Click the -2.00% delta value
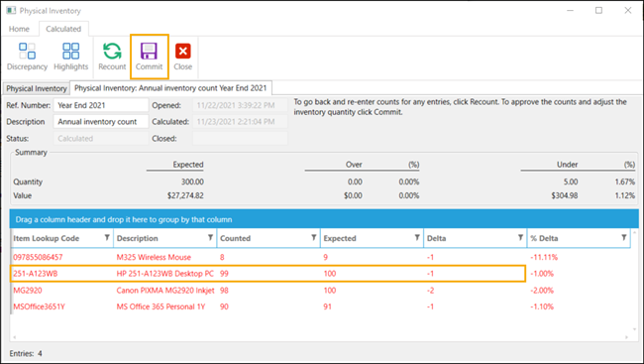Image resolution: width=644 pixels, height=364 pixels. coord(542,290)
